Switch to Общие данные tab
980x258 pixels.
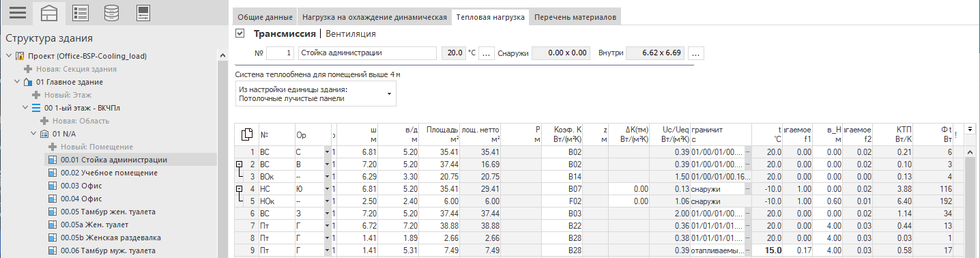(x=265, y=16)
